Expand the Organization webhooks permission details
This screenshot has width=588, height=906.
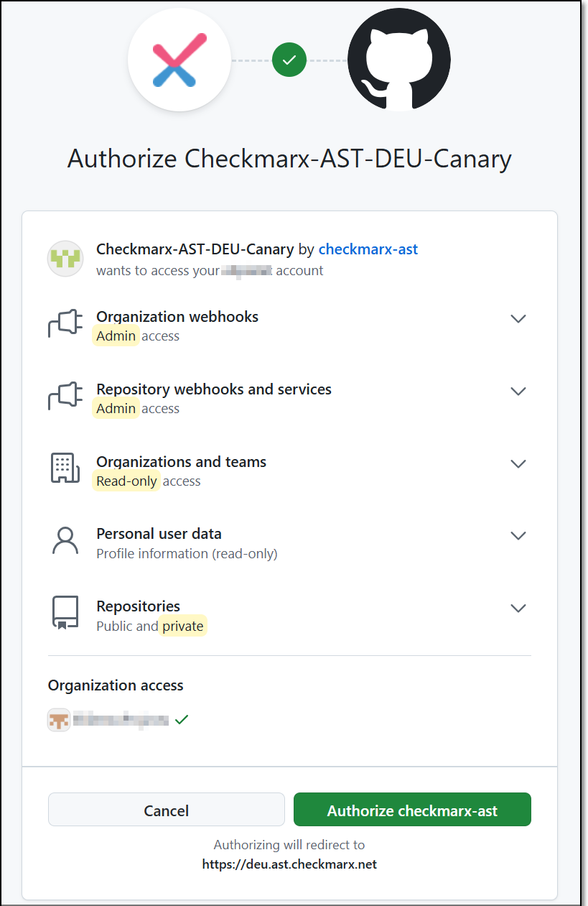[x=518, y=318]
